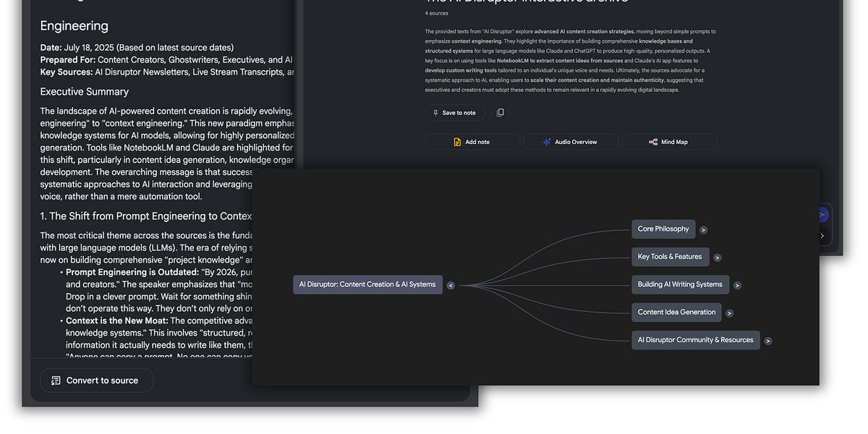Expand AI Disruptor Community & Resources branch
This screenshot has height=434, width=868.
pos(767,341)
